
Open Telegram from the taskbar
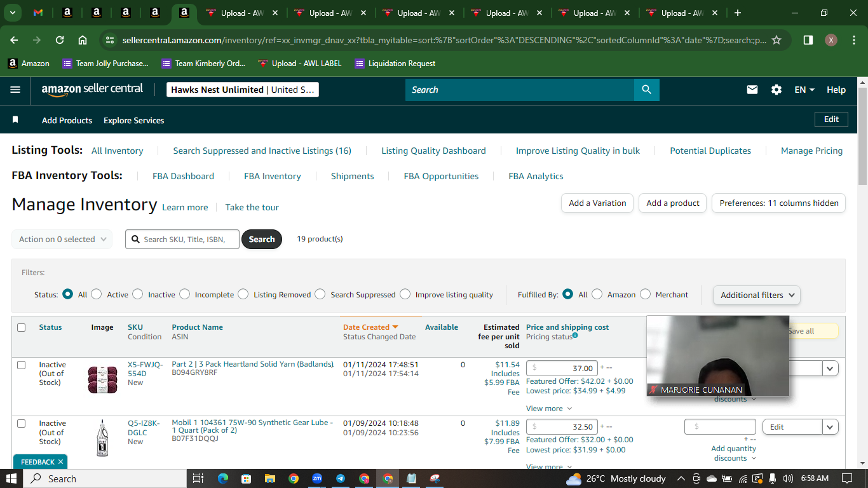[341, 478]
